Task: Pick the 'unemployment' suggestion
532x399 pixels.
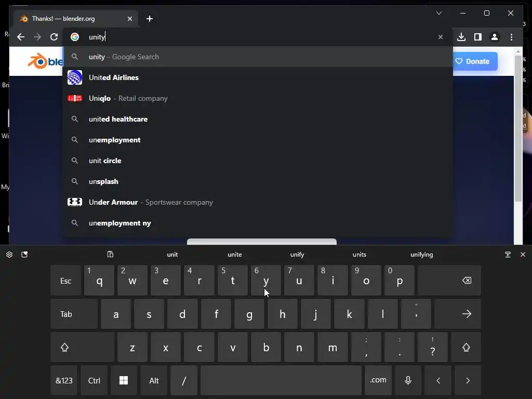Action: (x=258, y=140)
